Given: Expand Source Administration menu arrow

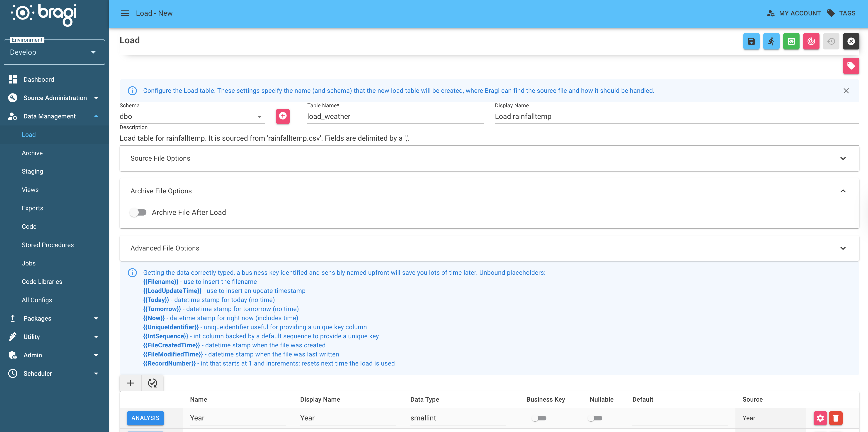Looking at the screenshot, I should (x=96, y=98).
